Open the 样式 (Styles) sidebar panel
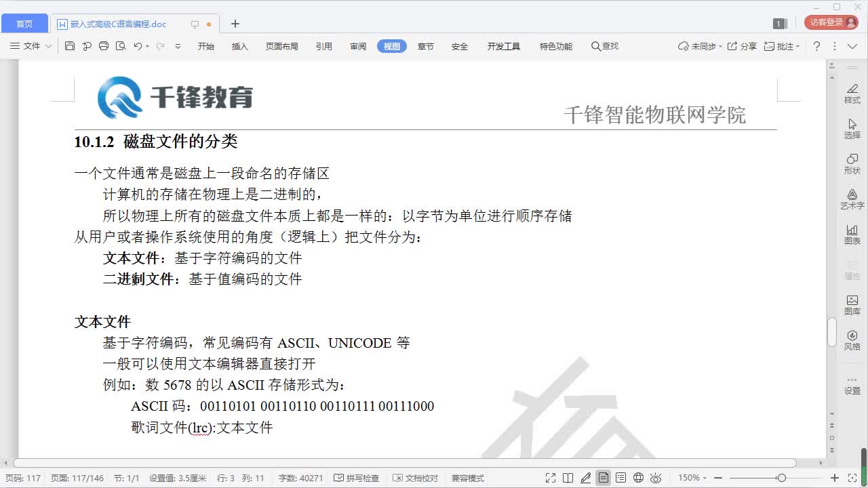 (852, 94)
